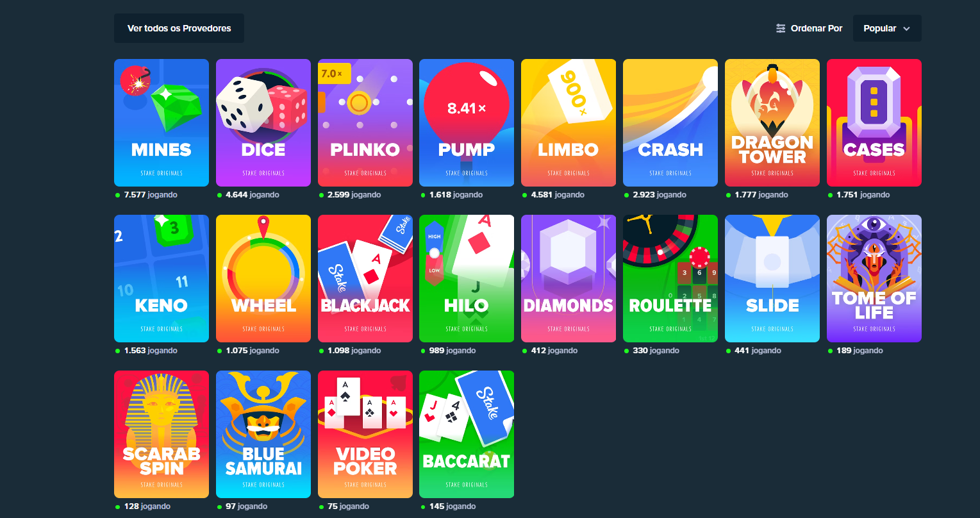Open the Limbo game card
This screenshot has width=980, height=518.
coord(569,122)
